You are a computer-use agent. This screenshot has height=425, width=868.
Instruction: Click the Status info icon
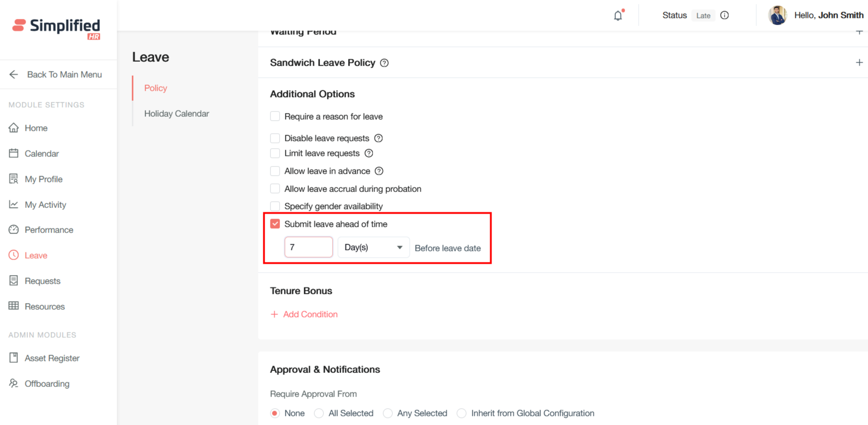pos(724,15)
